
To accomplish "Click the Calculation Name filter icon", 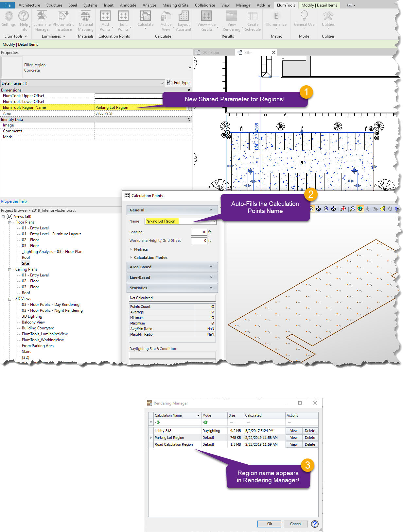I will point(158,422).
